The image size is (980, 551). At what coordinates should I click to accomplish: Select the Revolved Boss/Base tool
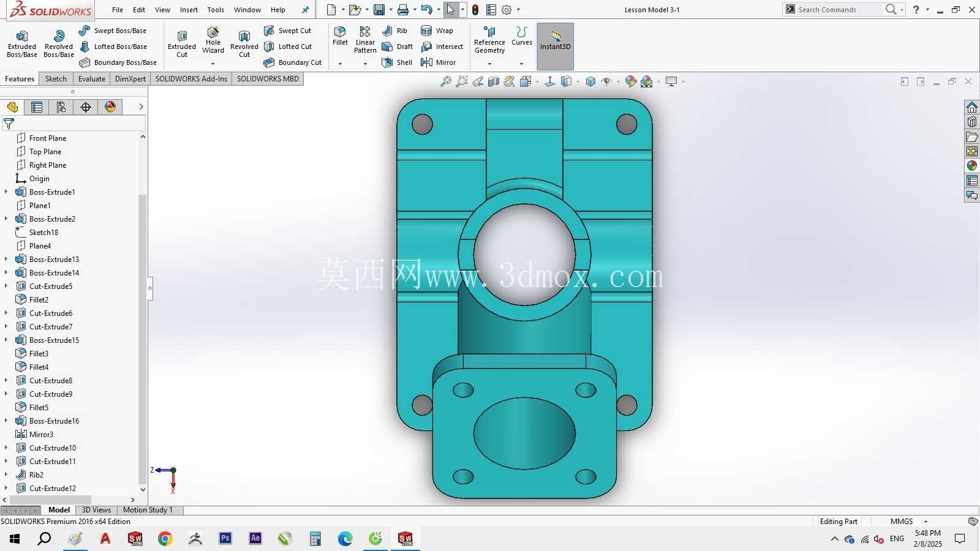click(59, 44)
